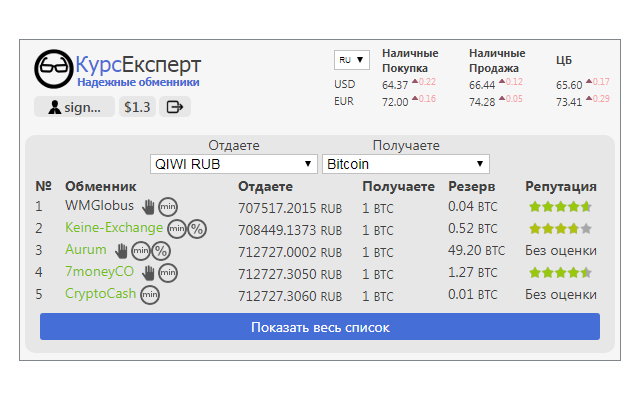
Task: Click the min icon beside 7moneyCO
Action: click(x=168, y=273)
